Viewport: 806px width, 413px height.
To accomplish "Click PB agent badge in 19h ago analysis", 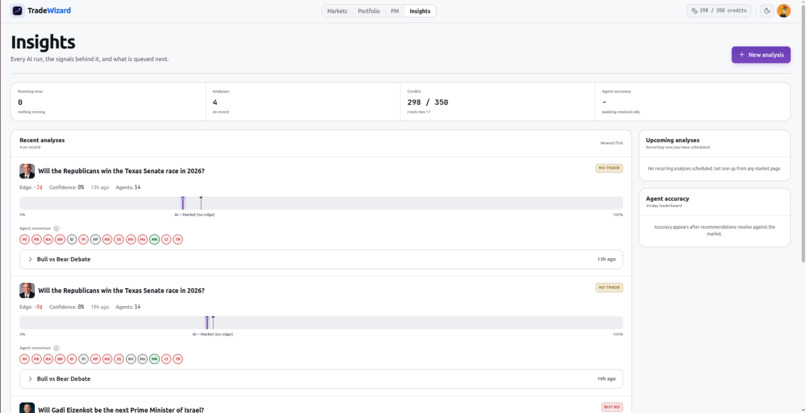I will pyautogui.click(x=36, y=358).
